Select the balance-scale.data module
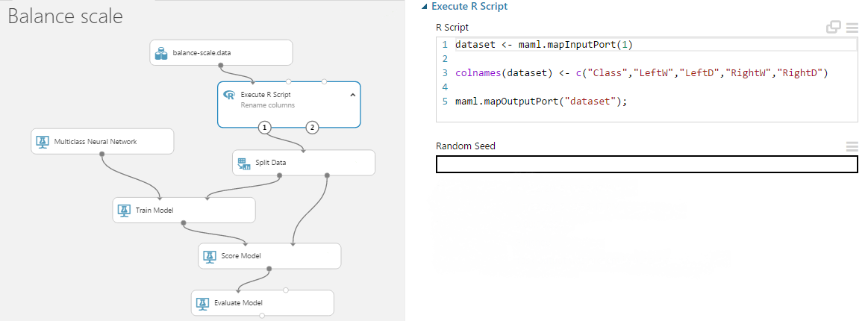The image size is (868, 321). (x=221, y=53)
